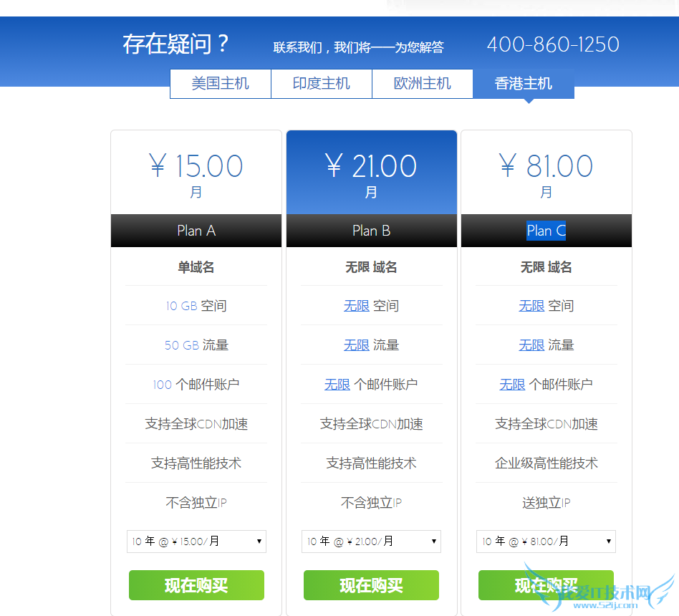Image resolution: width=679 pixels, height=616 pixels.
Task: Click the Plan C header label
Action: coord(546,230)
